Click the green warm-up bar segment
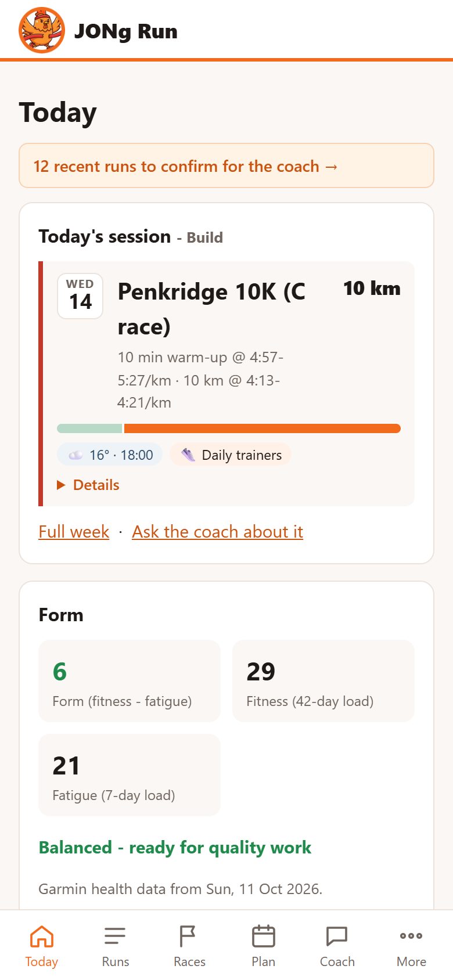Screen dimensions: 453x980 click(89, 428)
